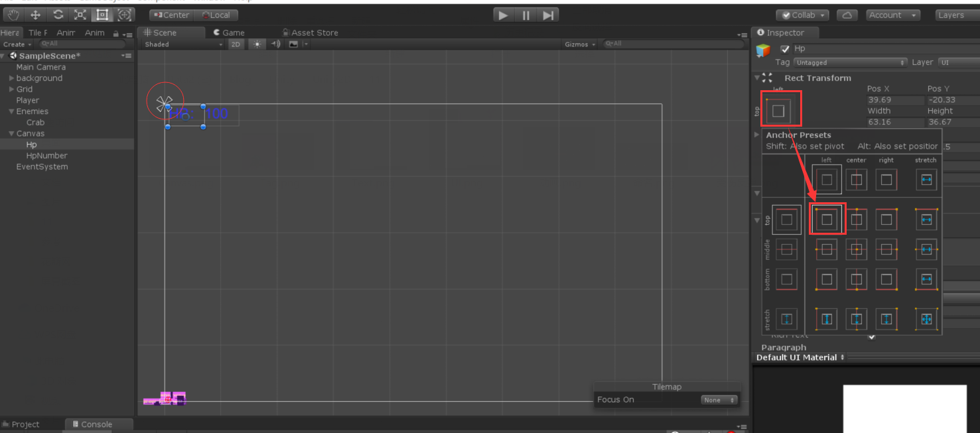Toggle 2D mode in the Scene view
Image resolution: width=980 pixels, height=433 pixels.
(x=236, y=44)
